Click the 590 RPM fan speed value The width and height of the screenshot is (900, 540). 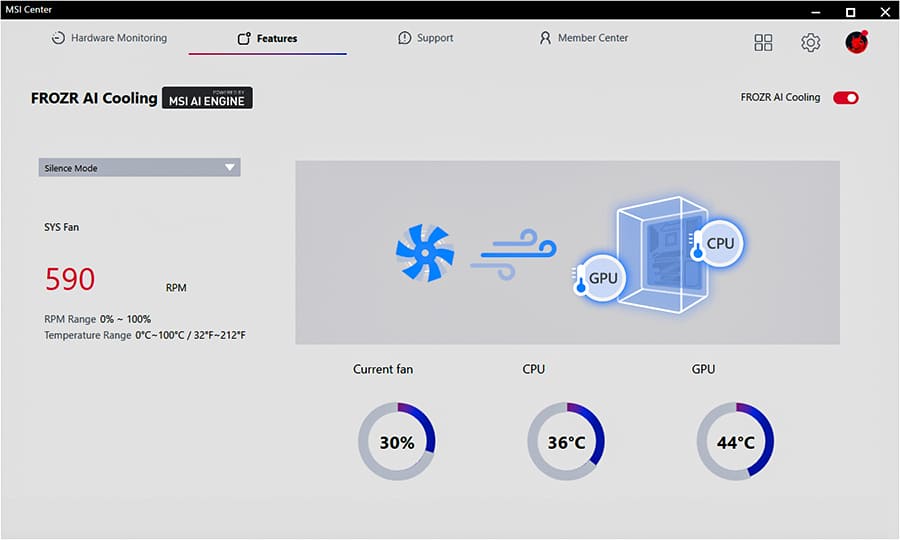click(71, 280)
